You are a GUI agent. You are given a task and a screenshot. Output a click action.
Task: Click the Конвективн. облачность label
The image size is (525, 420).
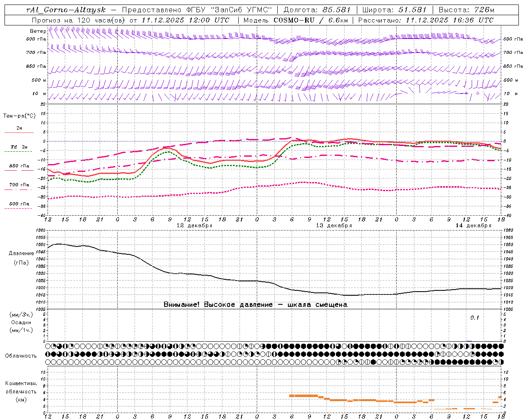[x=21, y=388]
